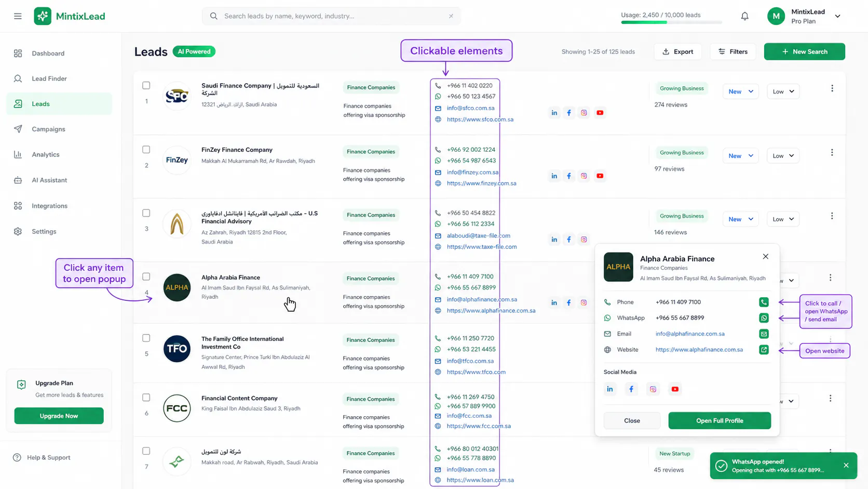Open priority dropdown Low for U.S Financial Advisory
Viewport: 868px width, 489px height.
click(x=783, y=219)
